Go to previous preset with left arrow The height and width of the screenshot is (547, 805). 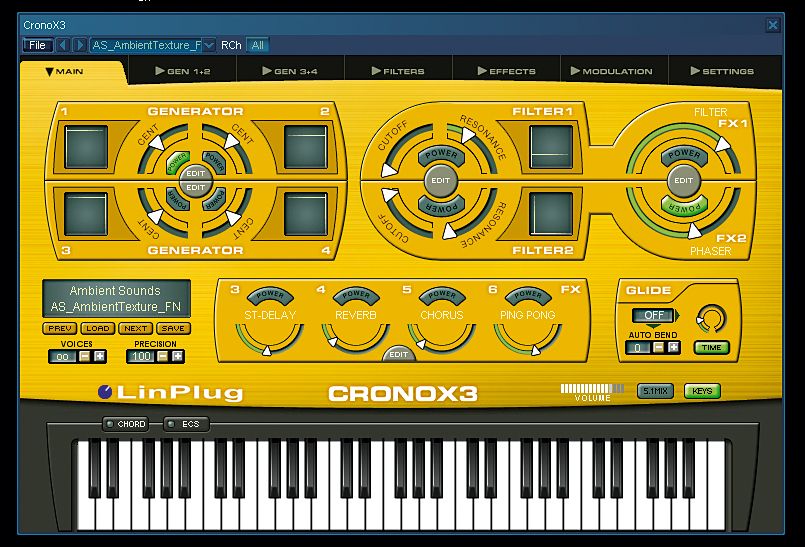pos(63,45)
